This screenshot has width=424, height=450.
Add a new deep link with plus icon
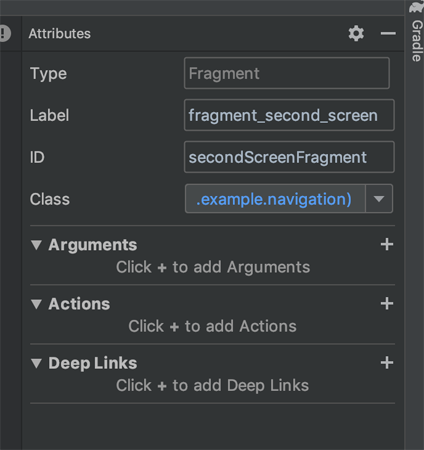pyautogui.click(x=387, y=362)
